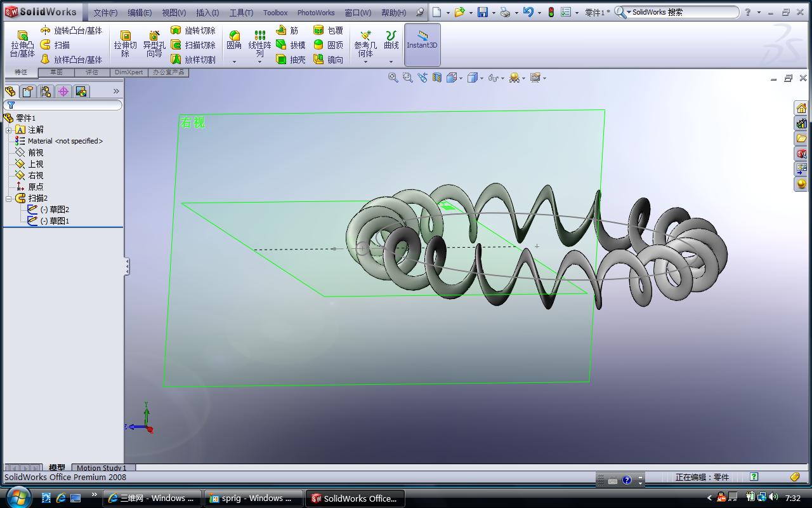Open the 异型孔向导 hole wizard
Image resolution: width=812 pixels, height=508 pixels.
154,44
